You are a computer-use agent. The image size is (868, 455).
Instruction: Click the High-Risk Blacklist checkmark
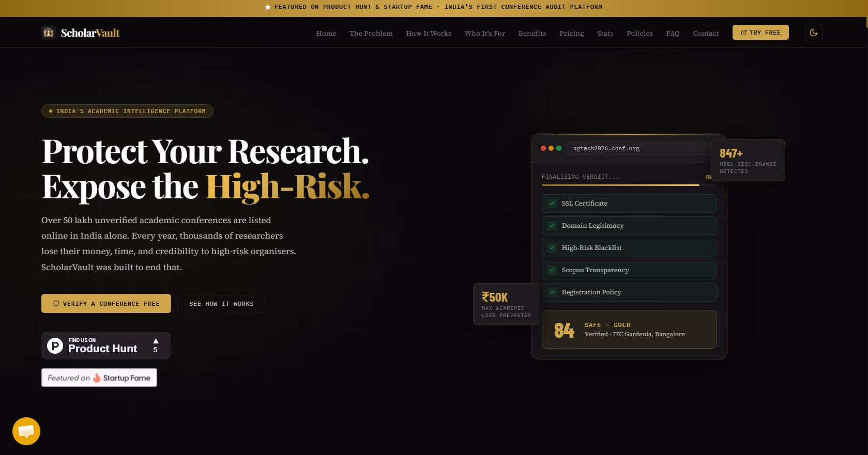pyautogui.click(x=553, y=248)
